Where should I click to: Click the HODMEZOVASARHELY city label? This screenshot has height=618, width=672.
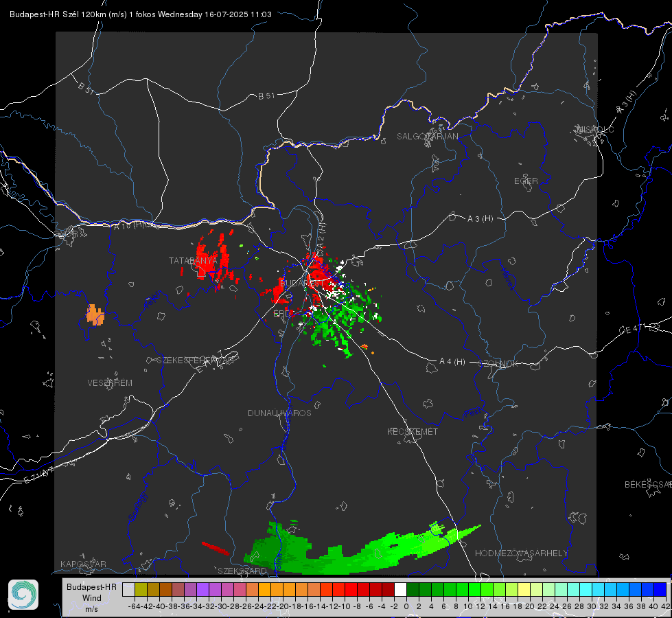[x=521, y=553]
